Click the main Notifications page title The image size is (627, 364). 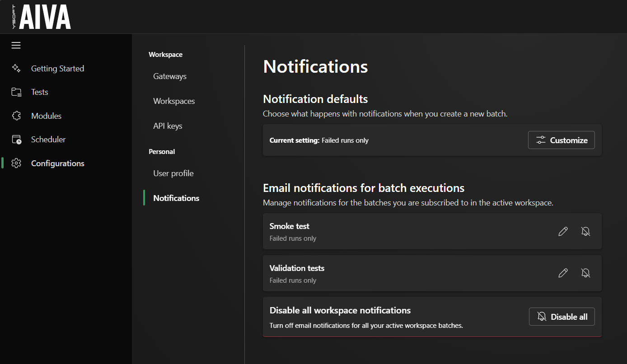[315, 66]
